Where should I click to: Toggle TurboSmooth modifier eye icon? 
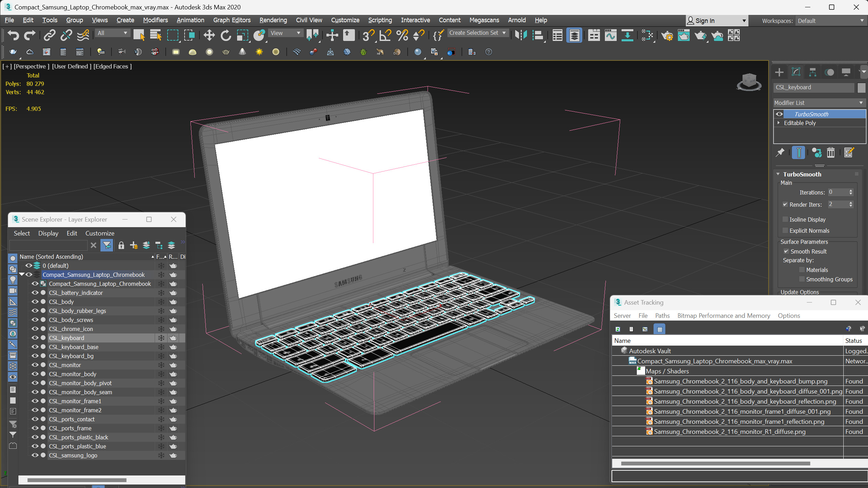tap(779, 114)
